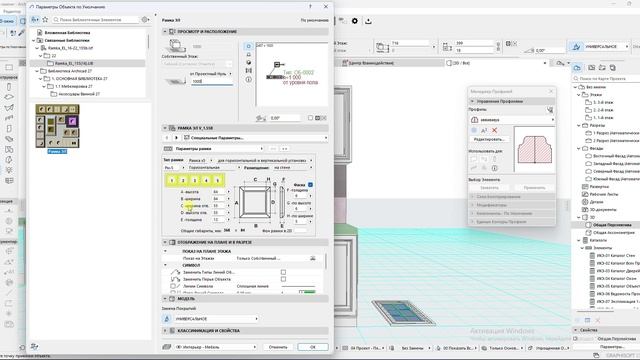Collapse the Floor Plan and Section display section

pyautogui.click(x=165, y=242)
